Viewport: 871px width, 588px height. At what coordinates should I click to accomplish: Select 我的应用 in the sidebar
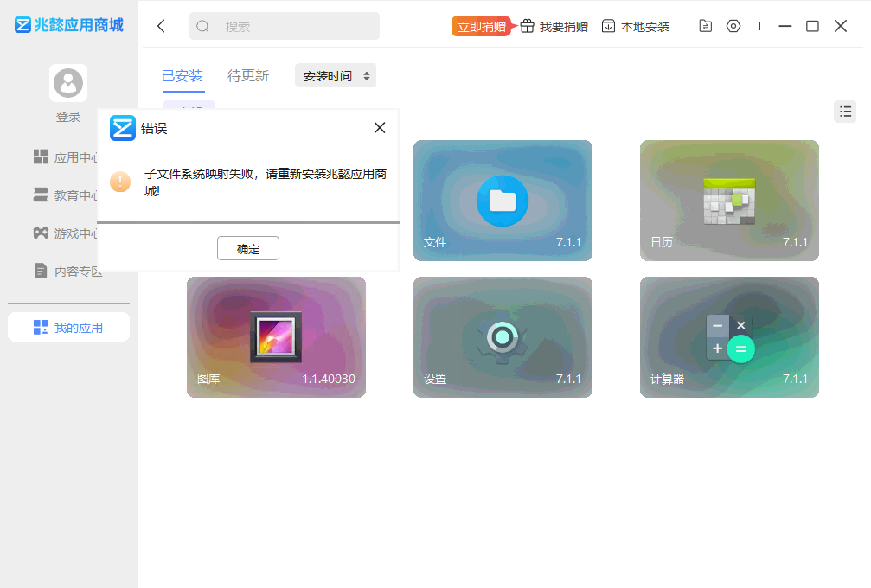click(68, 327)
